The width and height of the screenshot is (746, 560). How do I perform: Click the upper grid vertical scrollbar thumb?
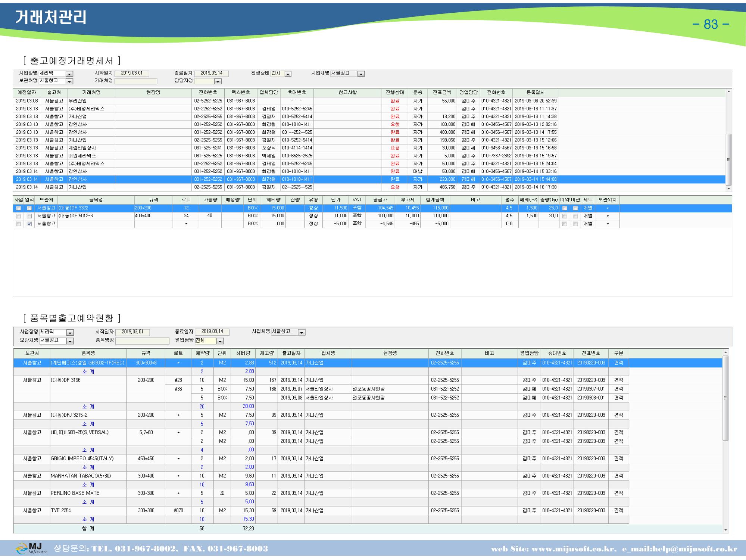(728, 159)
